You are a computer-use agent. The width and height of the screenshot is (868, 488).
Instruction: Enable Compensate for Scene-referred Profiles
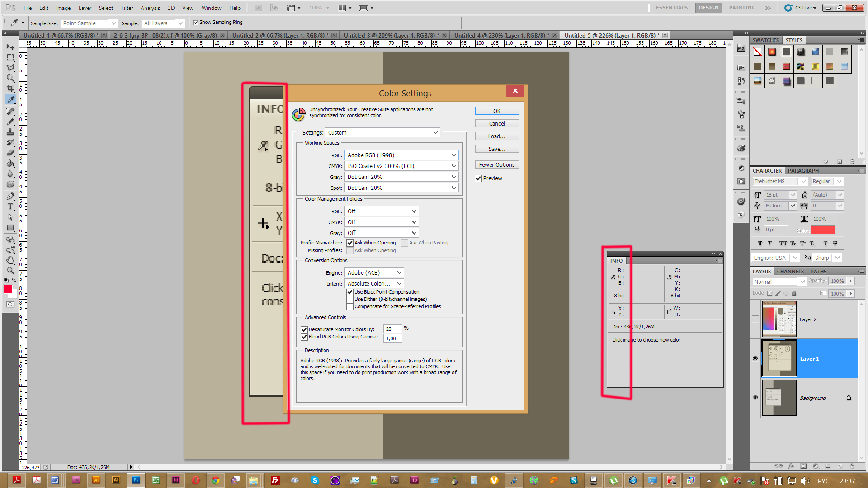(350, 307)
